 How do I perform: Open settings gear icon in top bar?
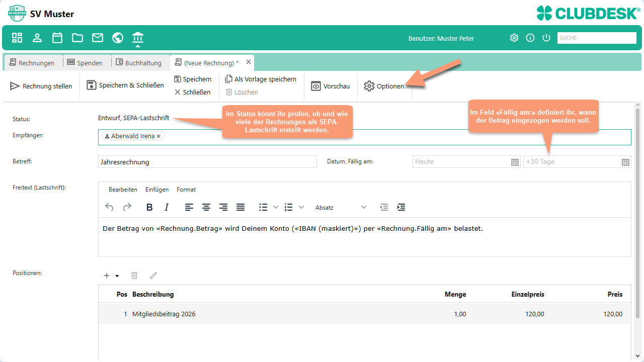pyautogui.click(x=514, y=38)
